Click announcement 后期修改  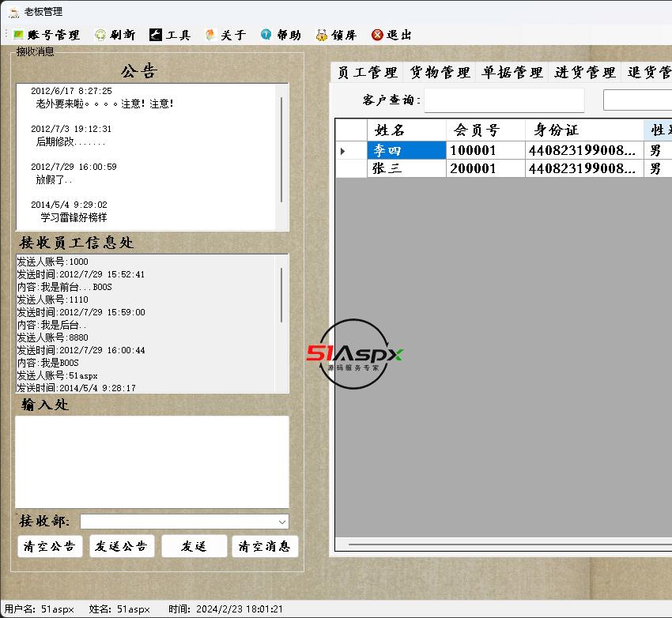tap(70, 141)
